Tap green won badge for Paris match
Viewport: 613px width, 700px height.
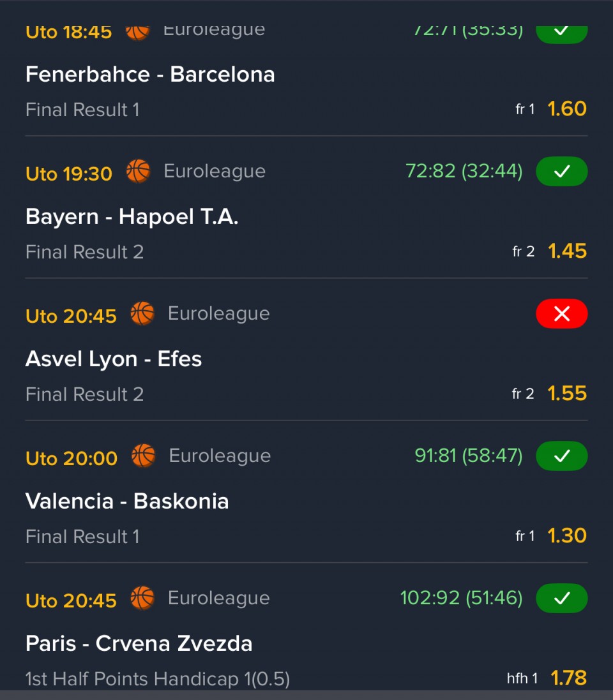click(561, 599)
